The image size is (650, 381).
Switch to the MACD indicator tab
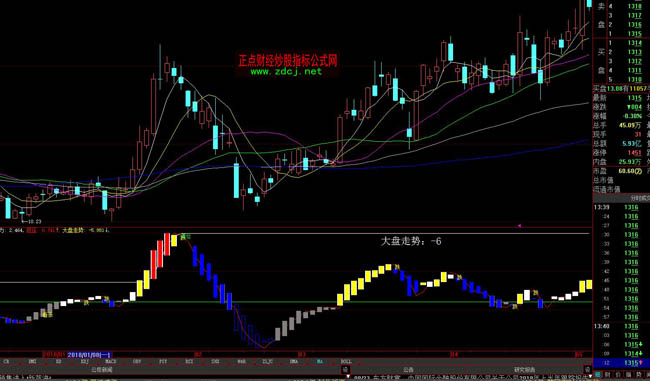click(110, 362)
